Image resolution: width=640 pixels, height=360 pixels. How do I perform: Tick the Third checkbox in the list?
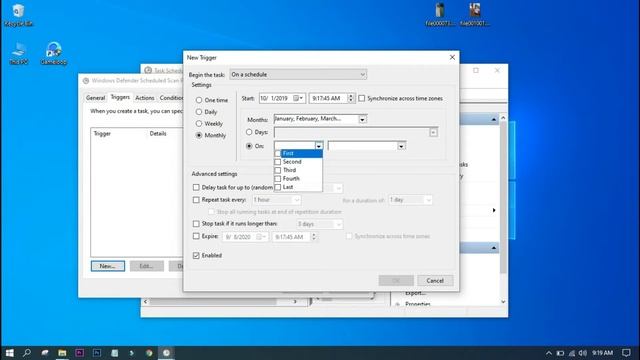point(278,170)
